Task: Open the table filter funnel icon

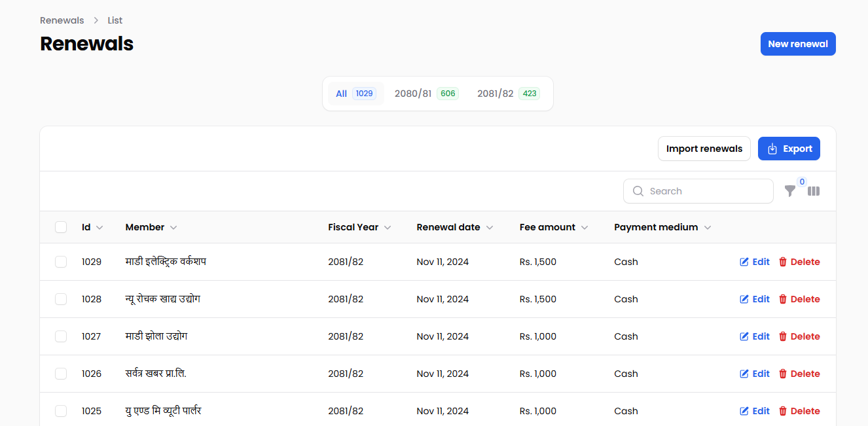Action: point(790,191)
